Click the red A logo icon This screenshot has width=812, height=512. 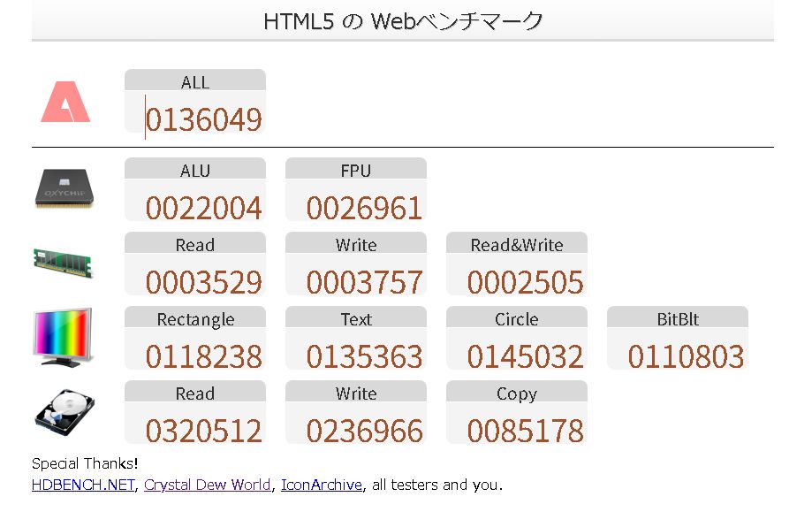(65, 102)
